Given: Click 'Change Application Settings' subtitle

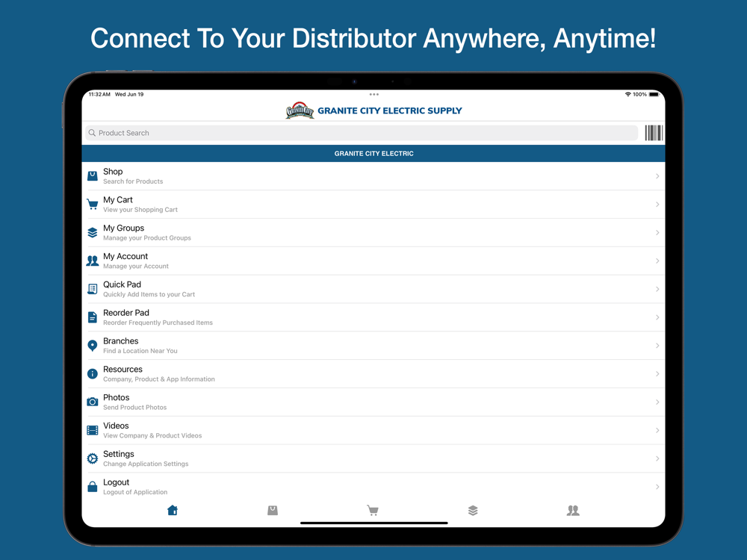Looking at the screenshot, I should pyautogui.click(x=146, y=464).
